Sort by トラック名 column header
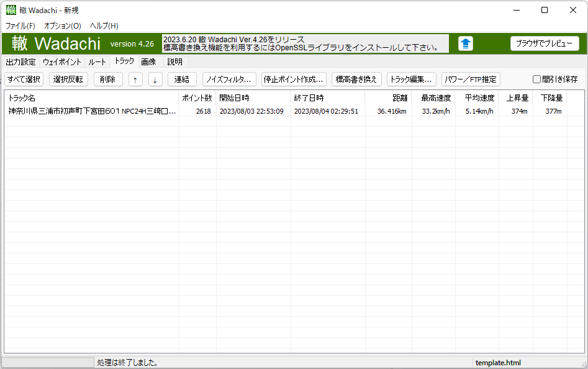588x369 pixels. [91, 98]
